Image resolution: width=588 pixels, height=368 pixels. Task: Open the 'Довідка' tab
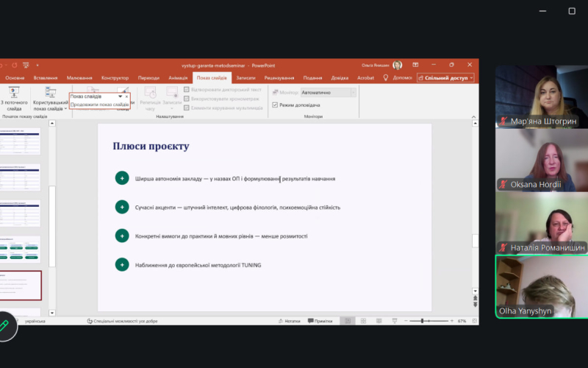click(x=340, y=78)
